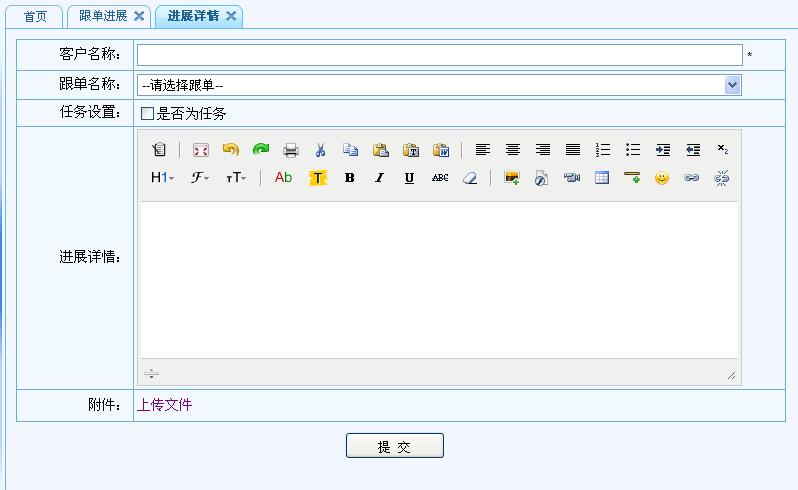The image size is (798, 490).
Task: Click the editor height resize handle icon
Action: [x=151, y=374]
